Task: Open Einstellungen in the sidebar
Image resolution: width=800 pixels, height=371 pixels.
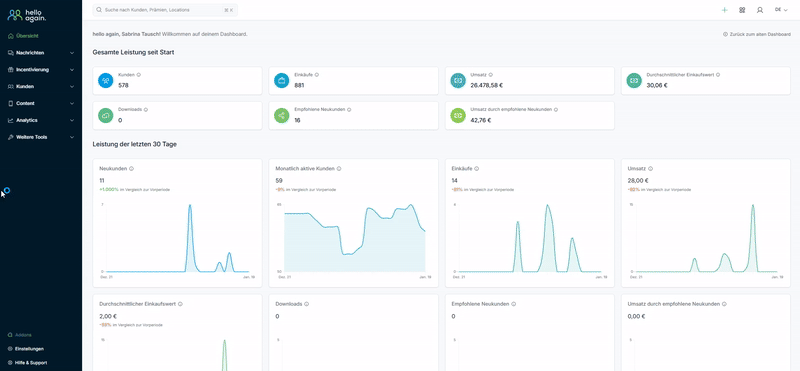Action: [26, 349]
